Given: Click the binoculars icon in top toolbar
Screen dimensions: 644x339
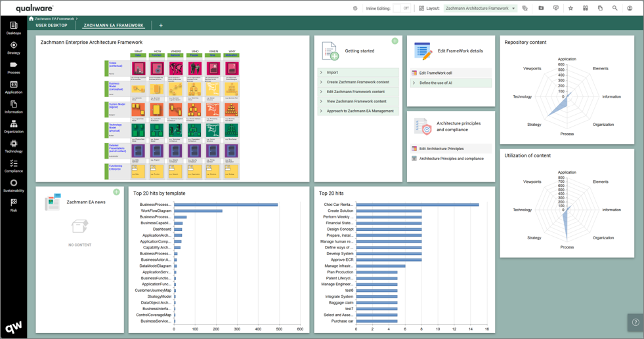Looking at the screenshot, I should tap(586, 9).
